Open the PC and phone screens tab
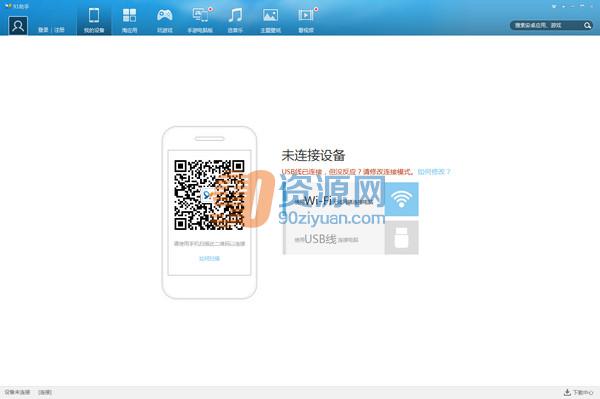600x399 pixels. pos(200,20)
